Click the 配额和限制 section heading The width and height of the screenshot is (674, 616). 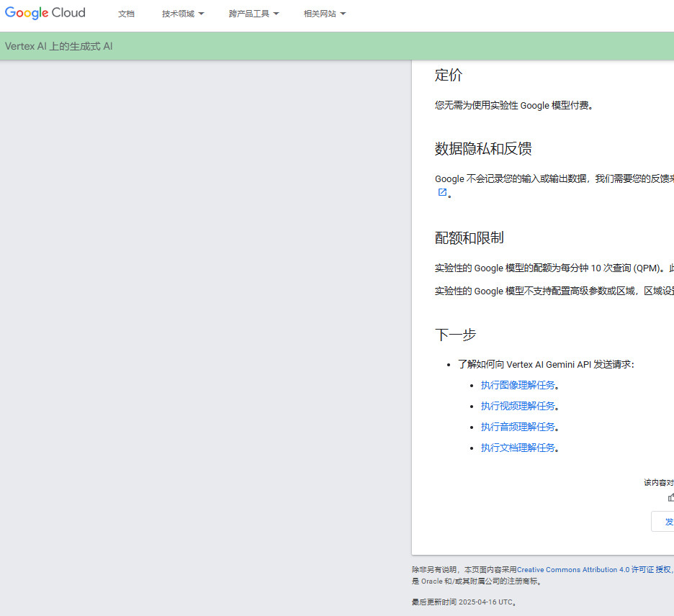[469, 238]
